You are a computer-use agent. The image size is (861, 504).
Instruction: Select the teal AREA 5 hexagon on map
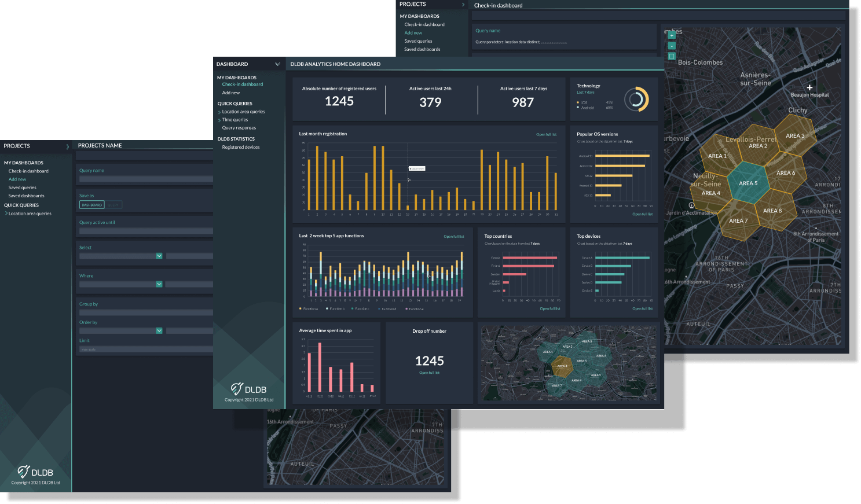pos(748,183)
